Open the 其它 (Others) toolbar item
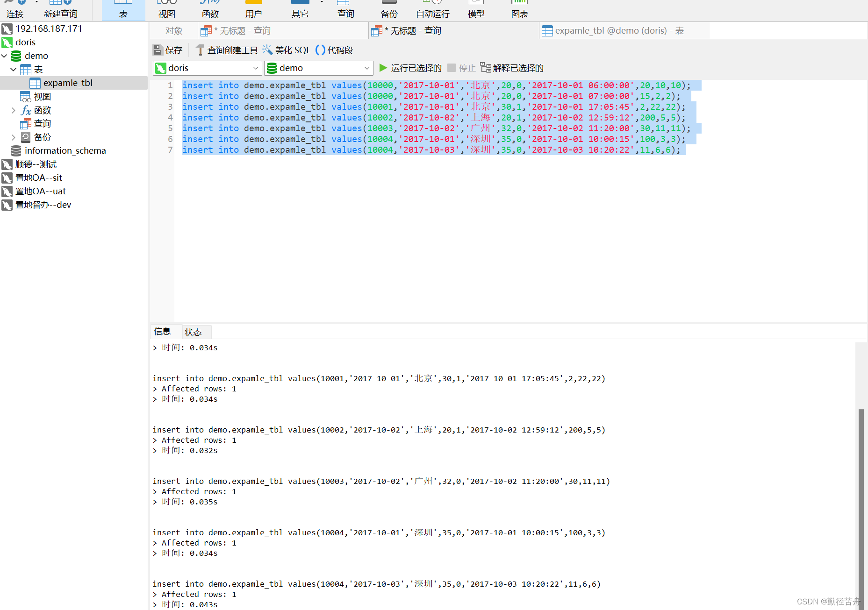This screenshot has width=868, height=610. [x=300, y=10]
